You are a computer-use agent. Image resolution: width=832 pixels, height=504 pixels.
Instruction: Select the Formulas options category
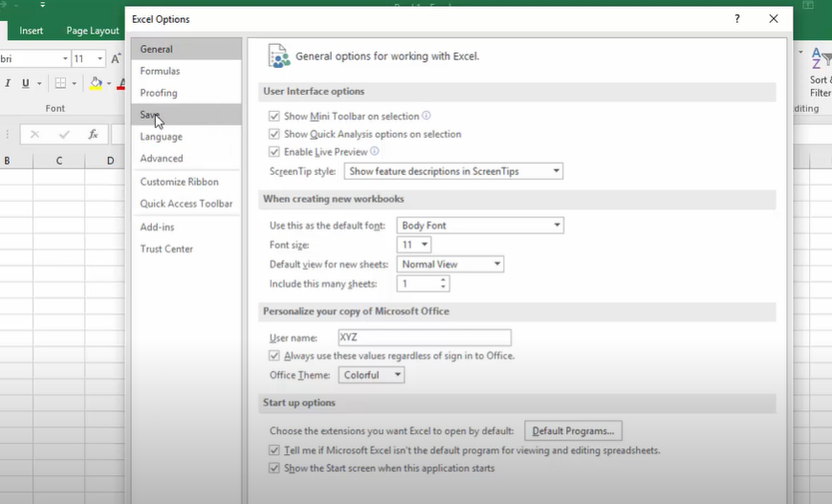coord(186,71)
